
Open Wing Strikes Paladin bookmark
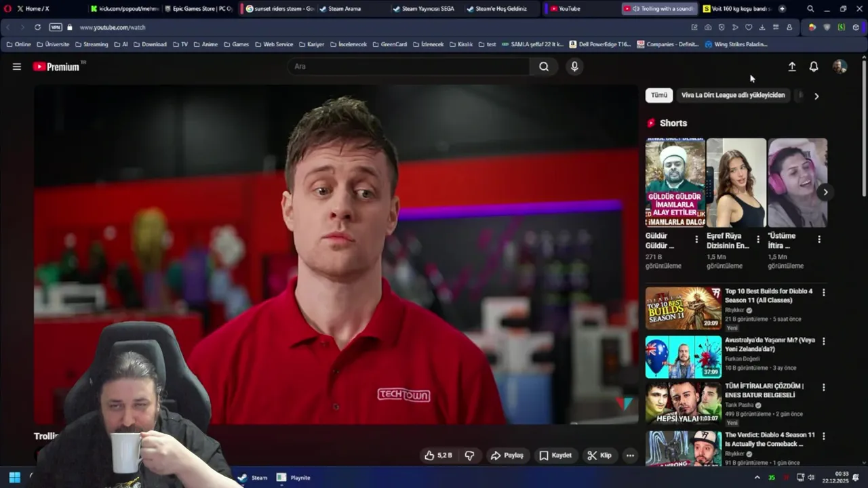coord(736,44)
